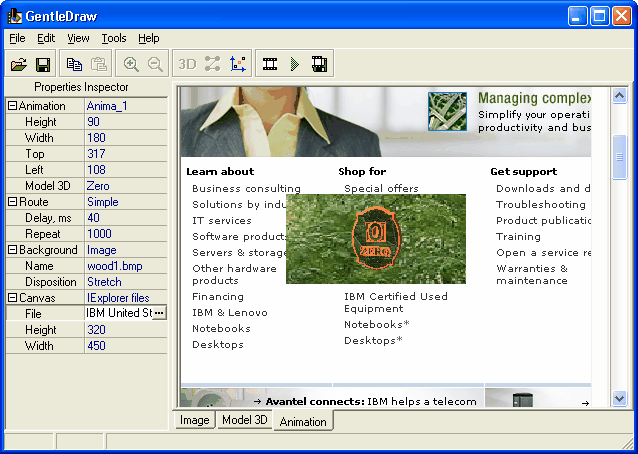The height and width of the screenshot is (454, 638).
Task: Collapse the Canvas property group
Action: click(13, 298)
